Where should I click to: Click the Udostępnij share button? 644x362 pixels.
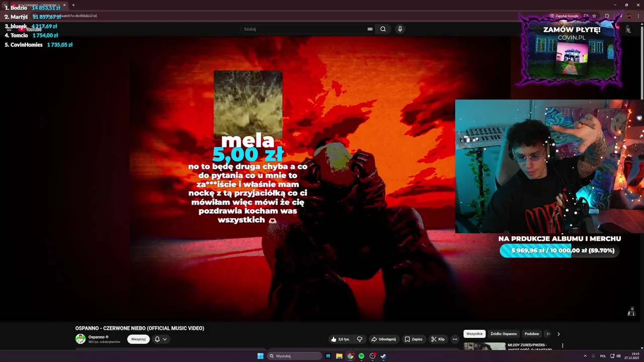pos(383,339)
